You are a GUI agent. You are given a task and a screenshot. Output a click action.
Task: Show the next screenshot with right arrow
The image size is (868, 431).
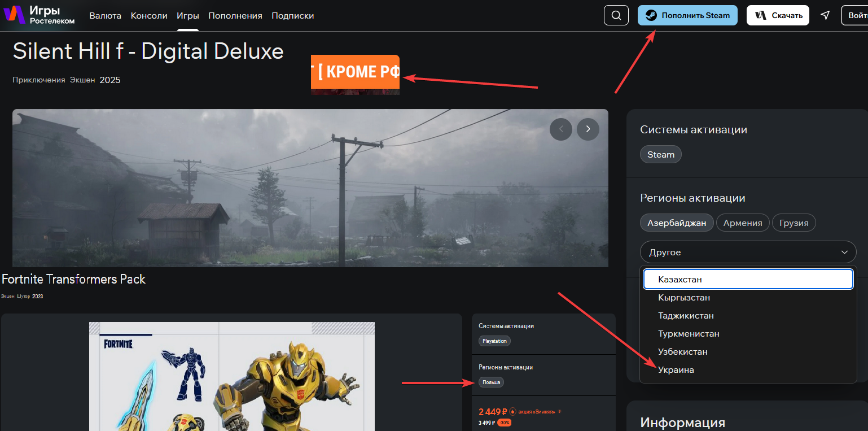pyautogui.click(x=588, y=129)
